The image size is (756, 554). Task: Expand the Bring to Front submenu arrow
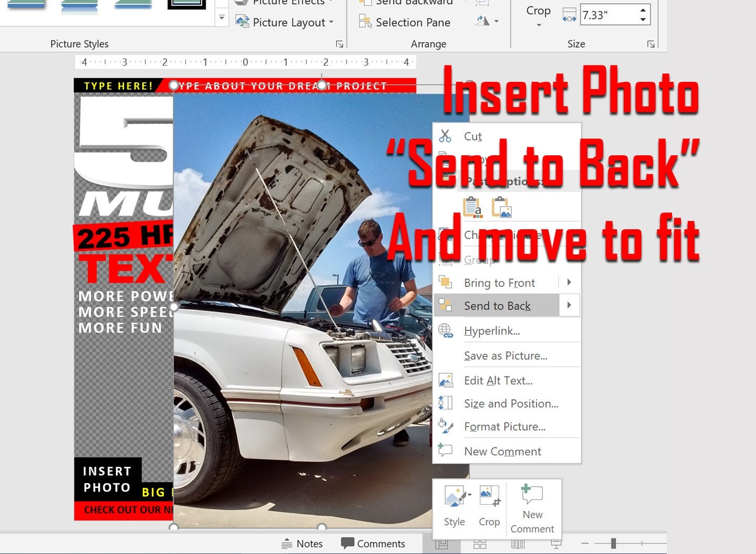[x=569, y=282]
